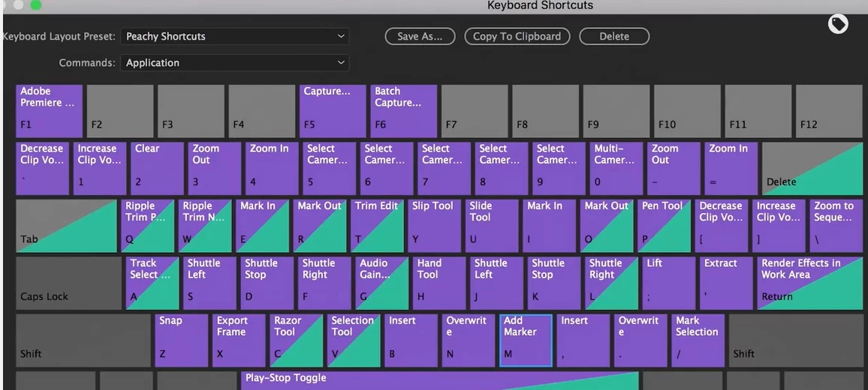
Task: Select the Z key Snap
Action: pyautogui.click(x=182, y=340)
